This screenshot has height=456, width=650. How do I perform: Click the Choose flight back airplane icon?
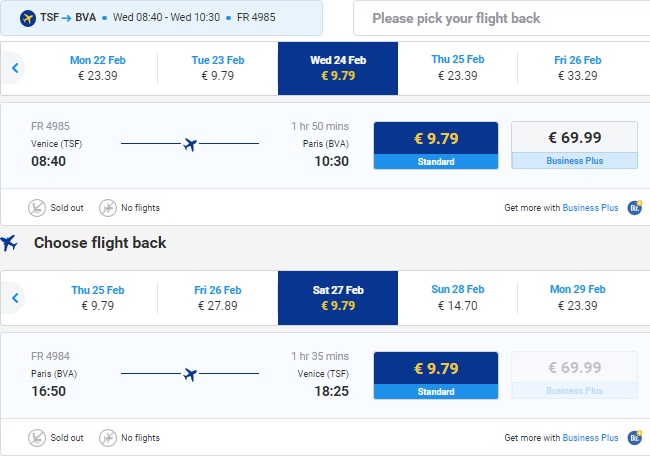(x=10, y=243)
